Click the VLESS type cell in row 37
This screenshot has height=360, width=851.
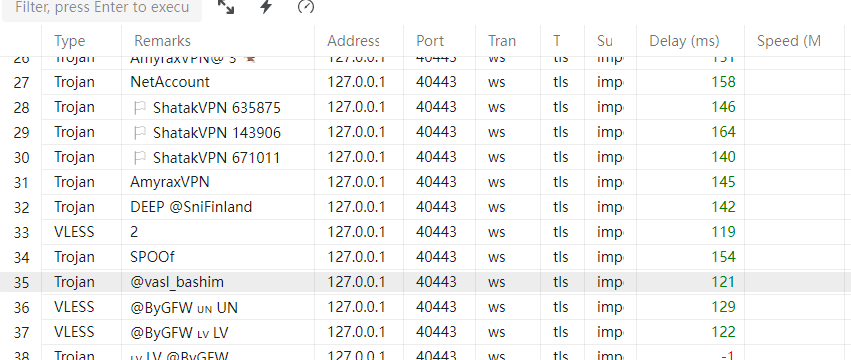pyautogui.click(x=74, y=332)
